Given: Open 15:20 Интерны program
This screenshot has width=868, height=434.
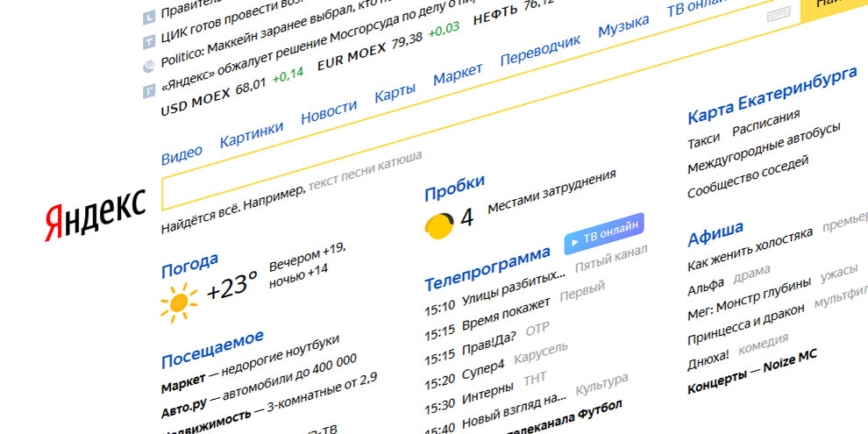Looking at the screenshot, I should 469,395.
